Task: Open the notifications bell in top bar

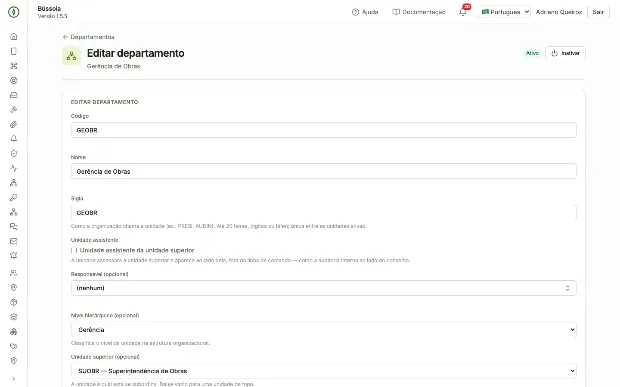Action: click(x=463, y=12)
